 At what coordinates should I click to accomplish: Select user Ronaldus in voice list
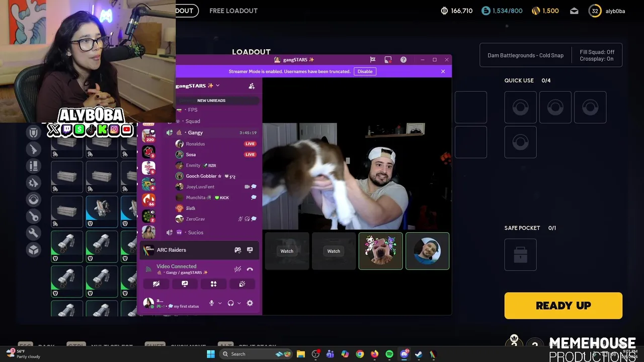click(195, 144)
